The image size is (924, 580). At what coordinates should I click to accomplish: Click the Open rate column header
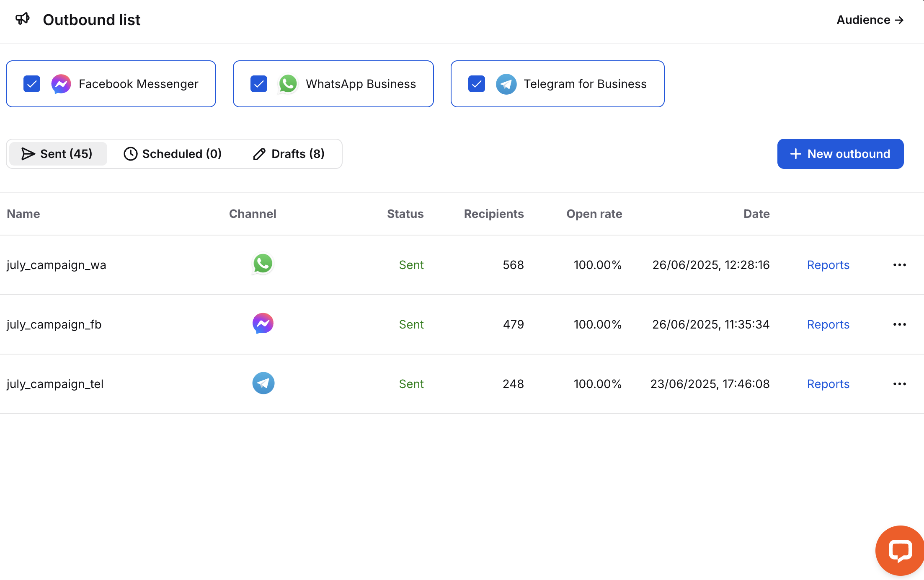[594, 214]
